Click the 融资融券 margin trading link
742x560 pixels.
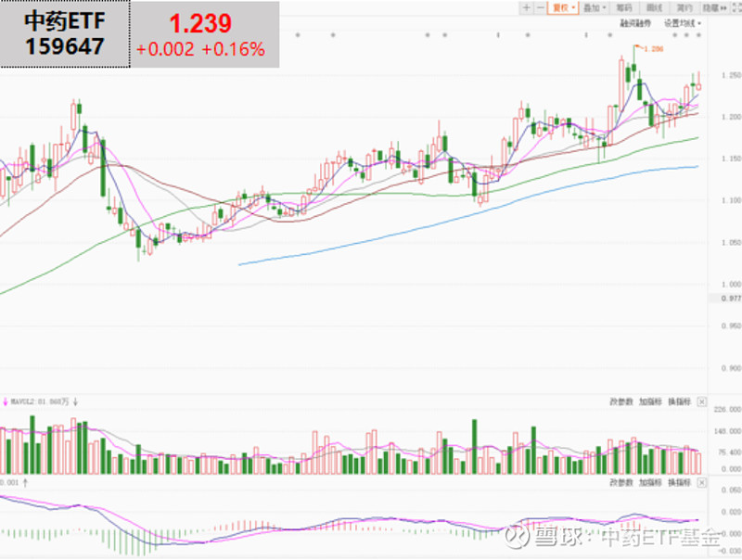point(635,23)
